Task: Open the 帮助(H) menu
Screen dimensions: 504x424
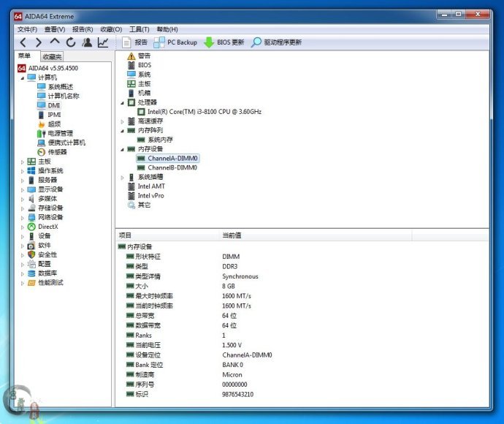Action: tap(167, 29)
